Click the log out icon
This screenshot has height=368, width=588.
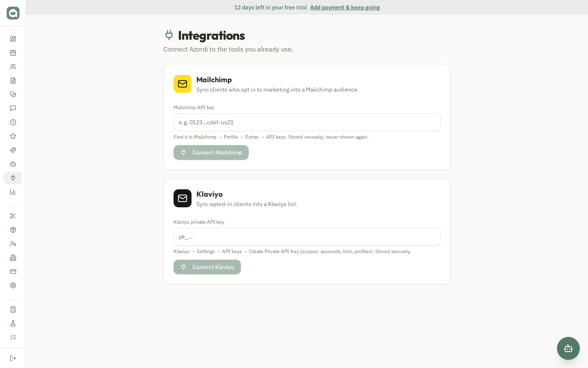coord(13,358)
